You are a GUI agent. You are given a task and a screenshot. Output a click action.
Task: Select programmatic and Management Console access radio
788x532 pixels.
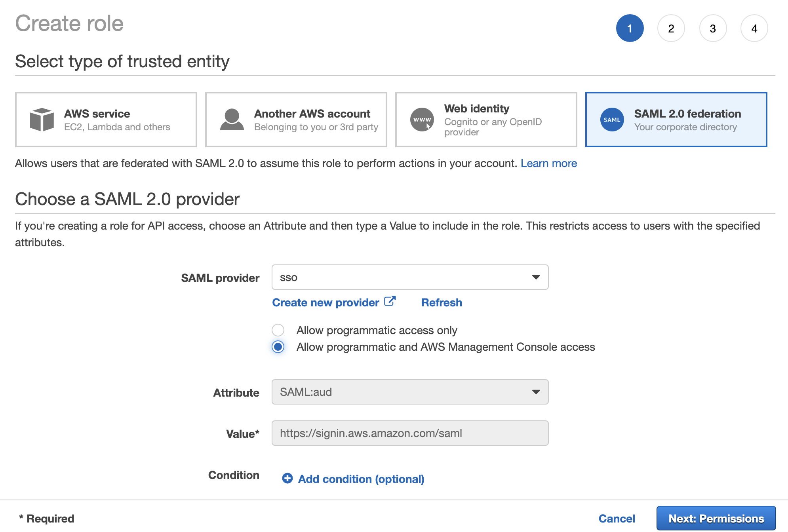(278, 347)
